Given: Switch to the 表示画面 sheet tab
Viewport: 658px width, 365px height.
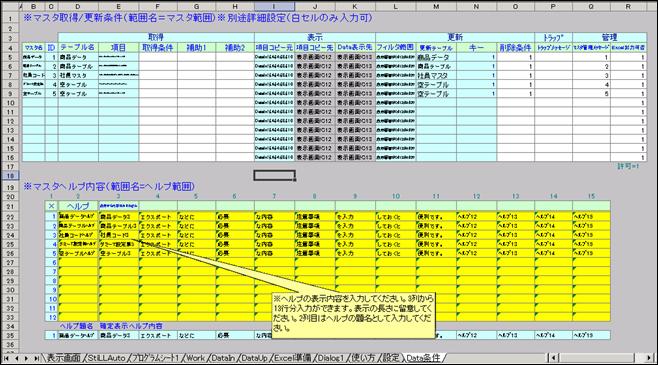Looking at the screenshot, I should pyautogui.click(x=64, y=358).
